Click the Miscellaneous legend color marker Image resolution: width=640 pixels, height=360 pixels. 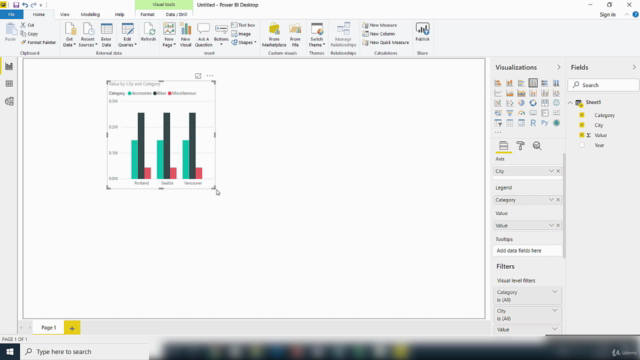click(x=170, y=93)
